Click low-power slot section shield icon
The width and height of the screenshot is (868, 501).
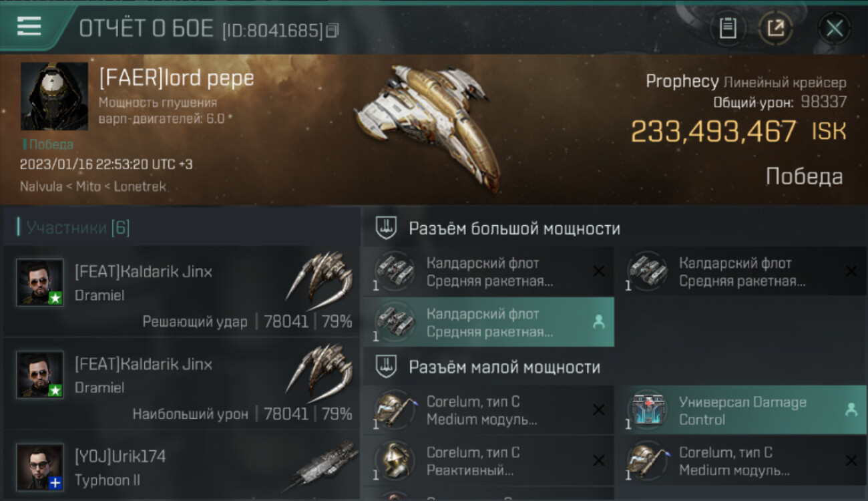(385, 367)
